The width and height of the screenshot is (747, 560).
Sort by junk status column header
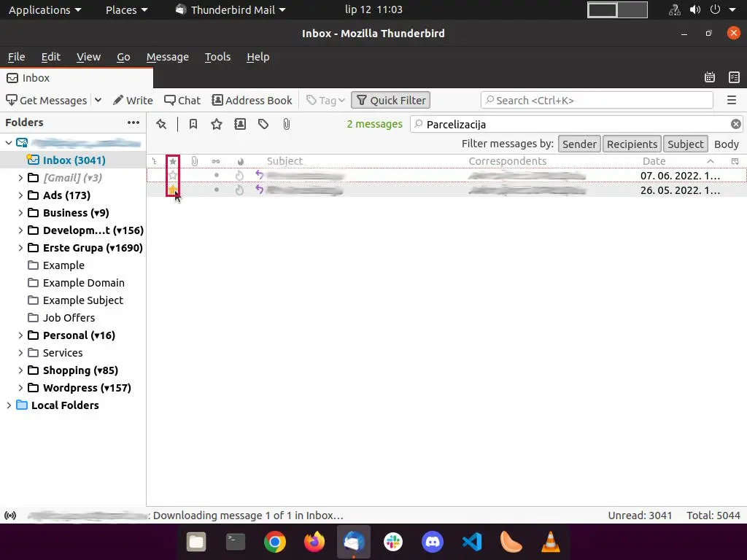click(240, 161)
